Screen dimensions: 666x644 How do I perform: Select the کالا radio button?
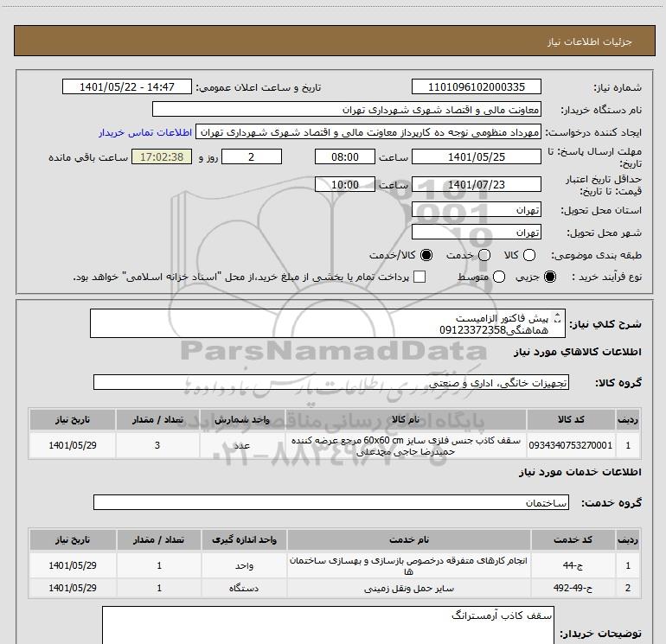click(529, 255)
